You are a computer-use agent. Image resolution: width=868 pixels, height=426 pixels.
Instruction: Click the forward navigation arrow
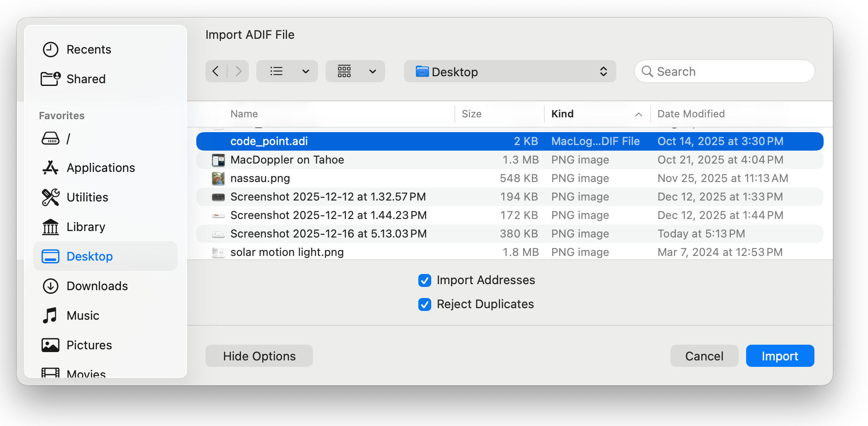pos(238,71)
